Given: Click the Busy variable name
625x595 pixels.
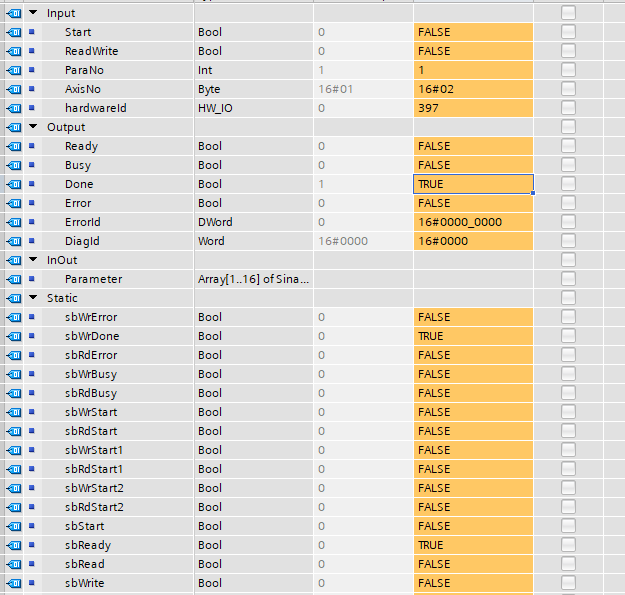Looking at the screenshot, I should point(78,165).
